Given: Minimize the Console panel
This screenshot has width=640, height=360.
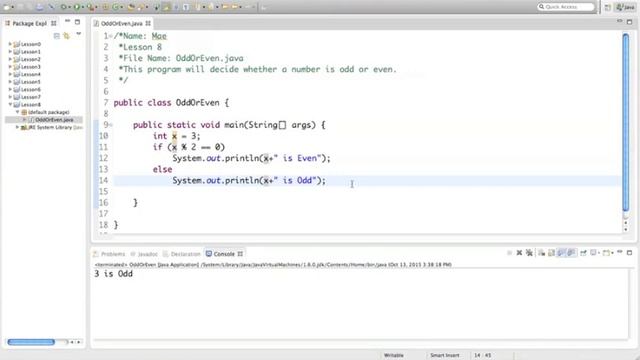Looking at the screenshot, I should coord(620,252).
